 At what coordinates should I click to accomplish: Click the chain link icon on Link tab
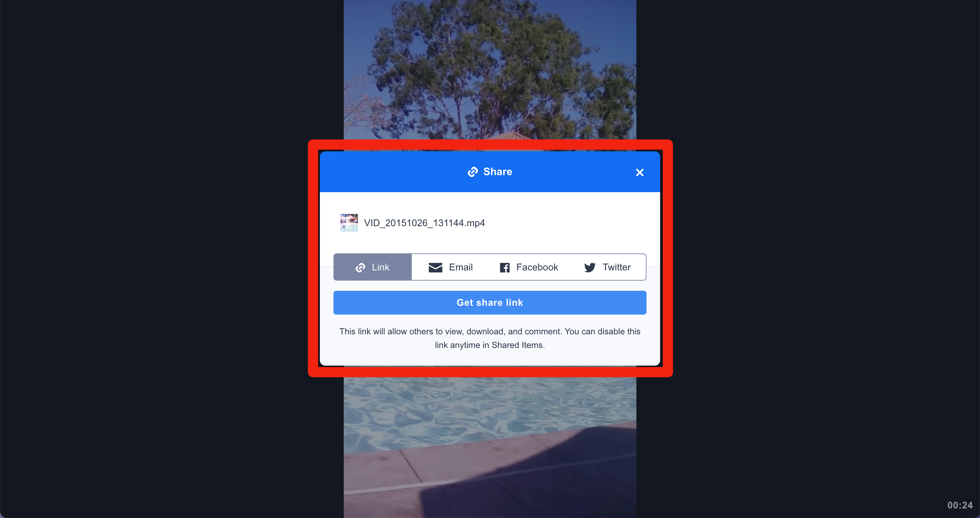359,267
